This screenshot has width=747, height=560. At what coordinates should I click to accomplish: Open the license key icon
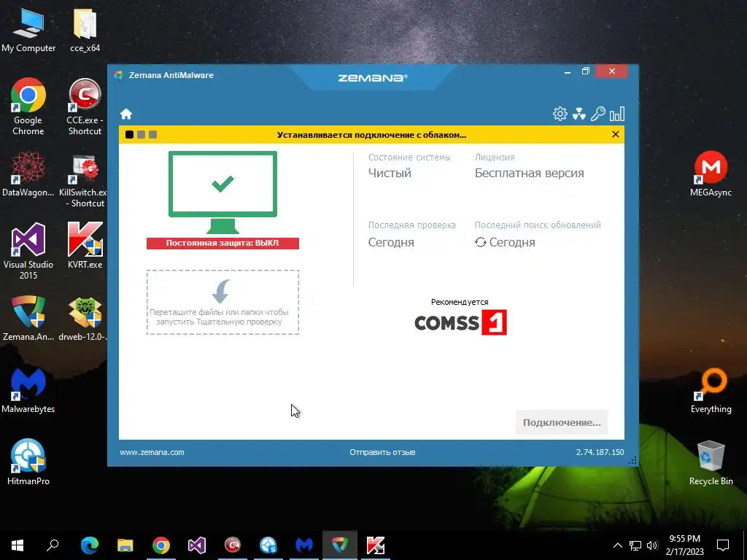click(x=598, y=114)
